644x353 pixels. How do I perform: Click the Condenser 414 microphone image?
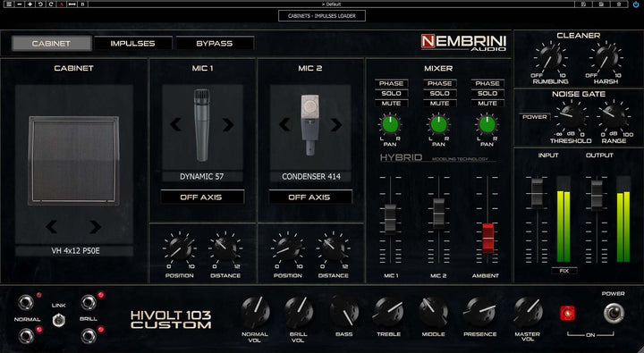(x=310, y=125)
